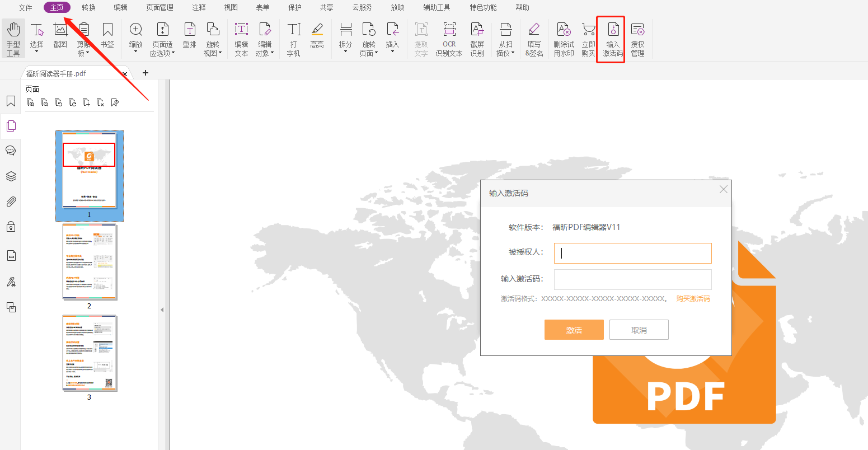Select the Hand tool (手型工具)
The width and height of the screenshot is (868, 450).
pos(13,38)
